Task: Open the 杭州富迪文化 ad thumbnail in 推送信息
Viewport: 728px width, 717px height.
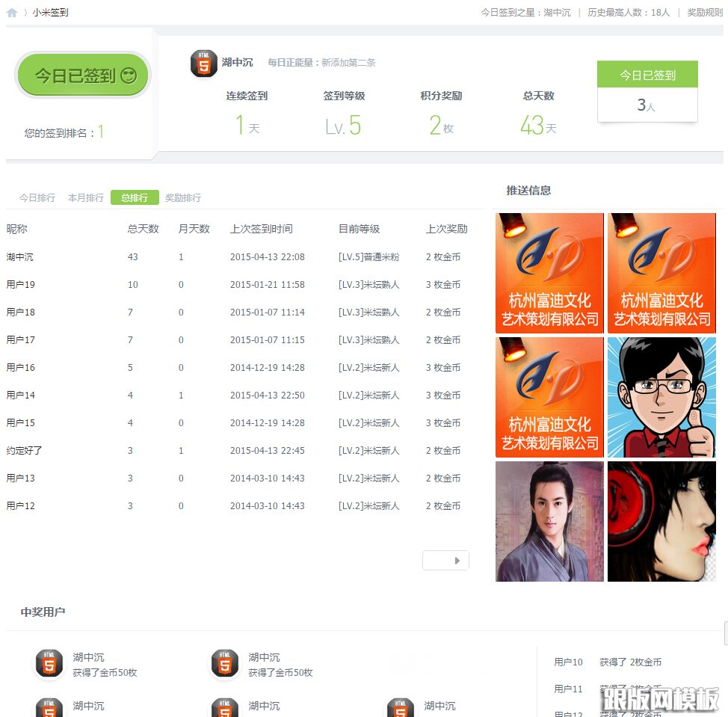Action: point(549,273)
